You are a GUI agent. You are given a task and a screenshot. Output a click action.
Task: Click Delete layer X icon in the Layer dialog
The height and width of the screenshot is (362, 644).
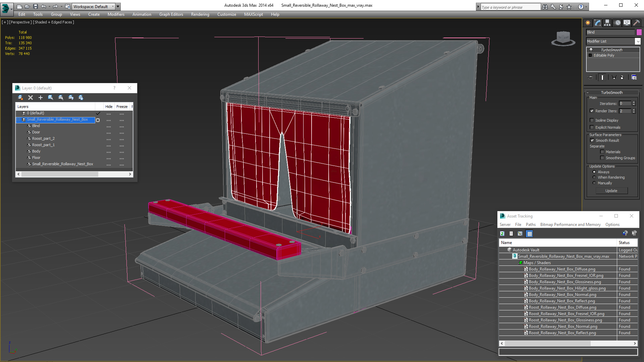coord(31,98)
